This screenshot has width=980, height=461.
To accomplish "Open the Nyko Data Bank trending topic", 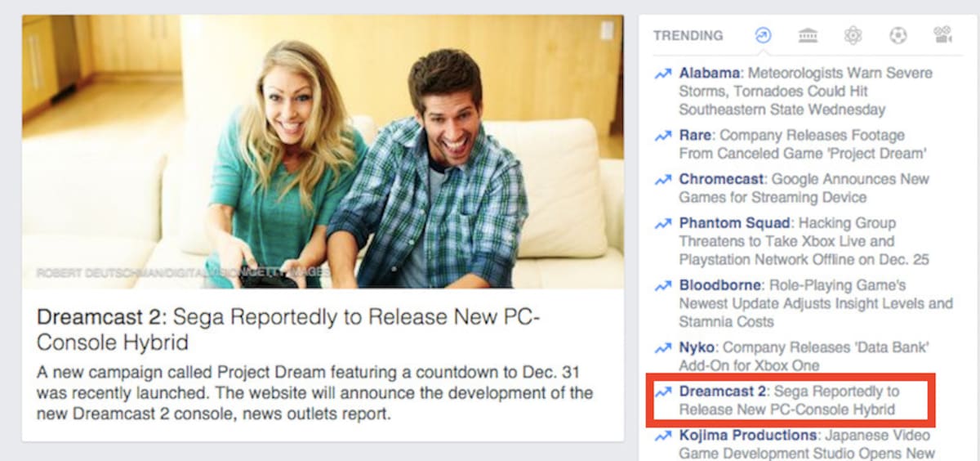I will pos(804,356).
